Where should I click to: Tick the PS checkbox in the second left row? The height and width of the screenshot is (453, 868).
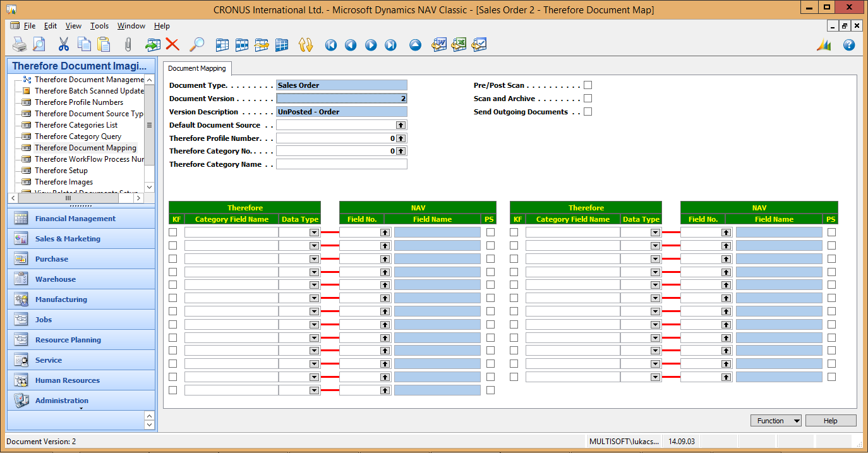(x=491, y=245)
